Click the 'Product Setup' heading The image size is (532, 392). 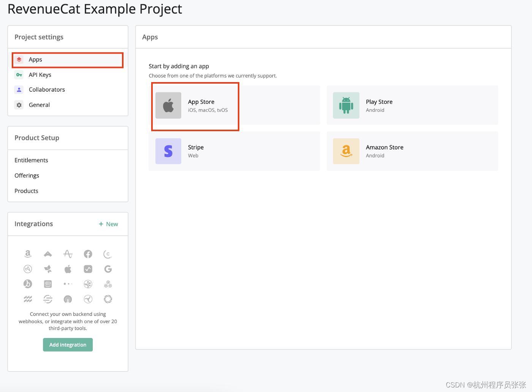pyautogui.click(x=37, y=138)
